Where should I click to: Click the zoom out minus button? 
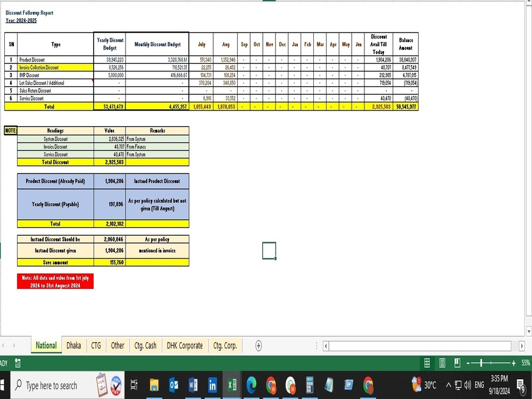click(468, 363)
